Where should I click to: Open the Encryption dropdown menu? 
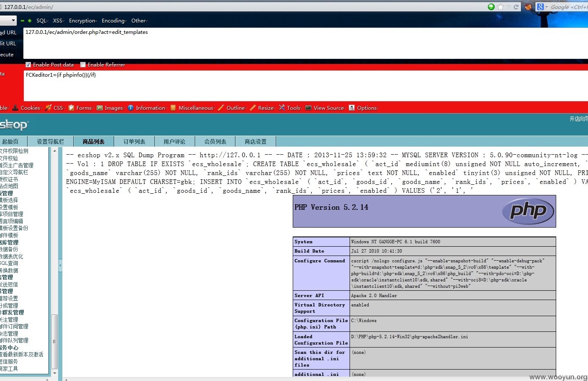coord(83,21)
